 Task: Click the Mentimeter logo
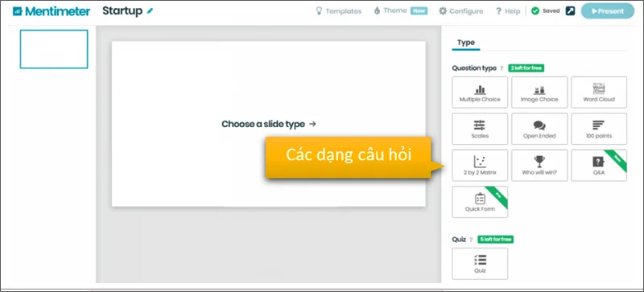52,11
